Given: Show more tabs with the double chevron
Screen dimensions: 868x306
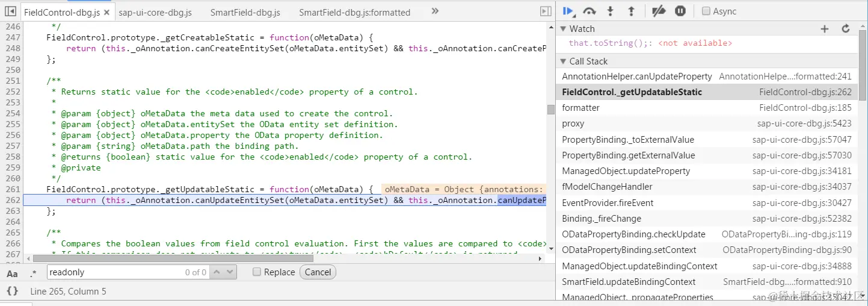Looking at the screenshot, I should click(436, 11).
